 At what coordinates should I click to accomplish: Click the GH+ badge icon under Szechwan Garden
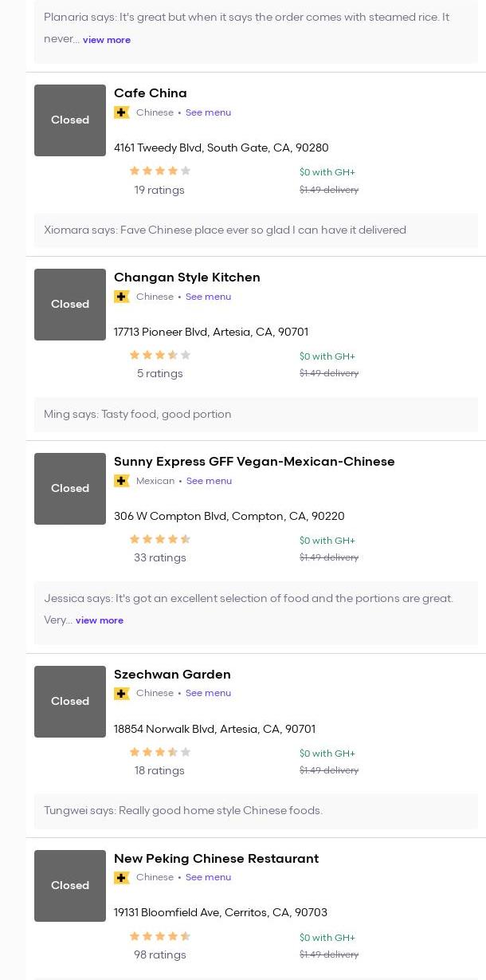click(122, 694)
